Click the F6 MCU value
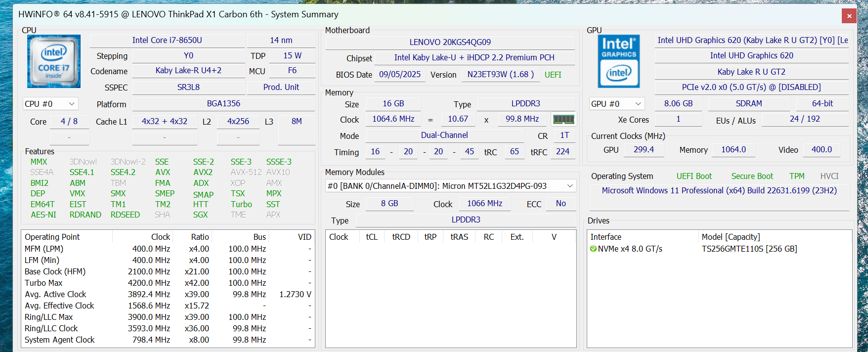 (x=292, y=71)
